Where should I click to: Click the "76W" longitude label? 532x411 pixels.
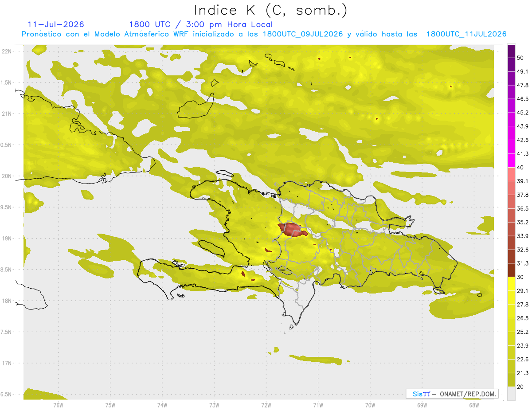pos(58,405)
